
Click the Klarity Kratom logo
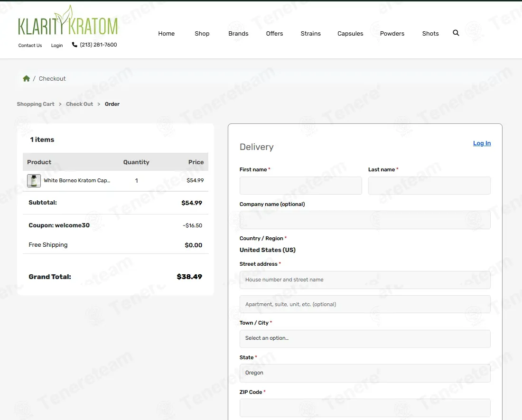68,20
